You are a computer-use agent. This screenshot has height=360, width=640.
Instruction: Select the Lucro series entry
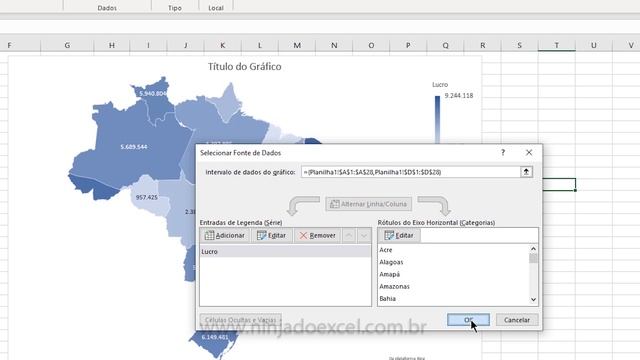(285, 252)
